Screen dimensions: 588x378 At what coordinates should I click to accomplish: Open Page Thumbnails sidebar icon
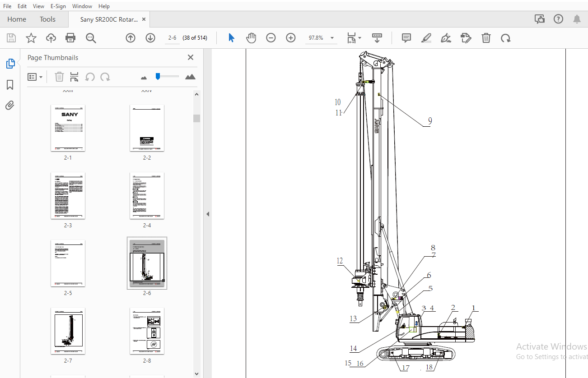[x=10, y=64]
